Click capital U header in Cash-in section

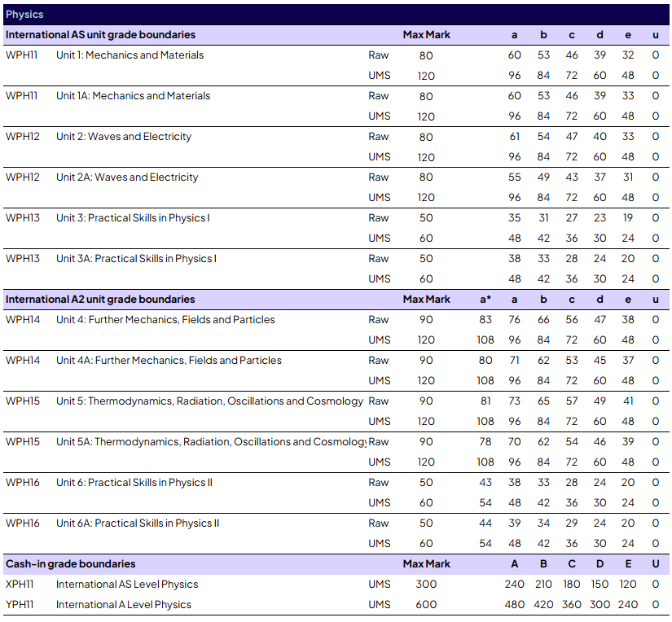click(x=655, y=564)
